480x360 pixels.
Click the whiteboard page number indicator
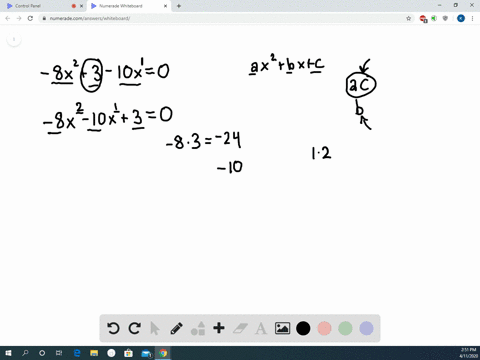pyautogui.click(x=14, y=39)
